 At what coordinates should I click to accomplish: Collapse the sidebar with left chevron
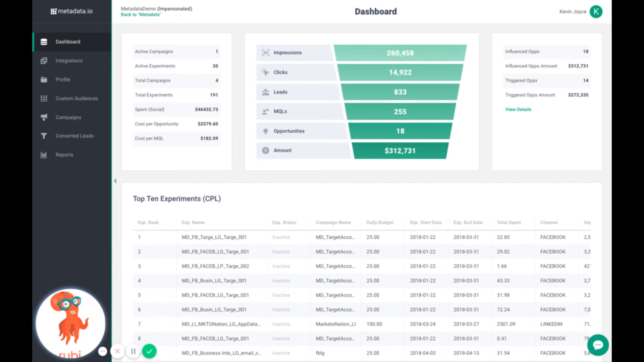pyautogui.click(x=115, y=181)
